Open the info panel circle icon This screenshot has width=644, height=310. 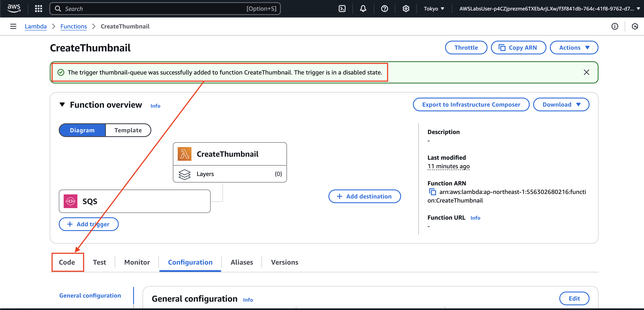(x=614, y=27)
